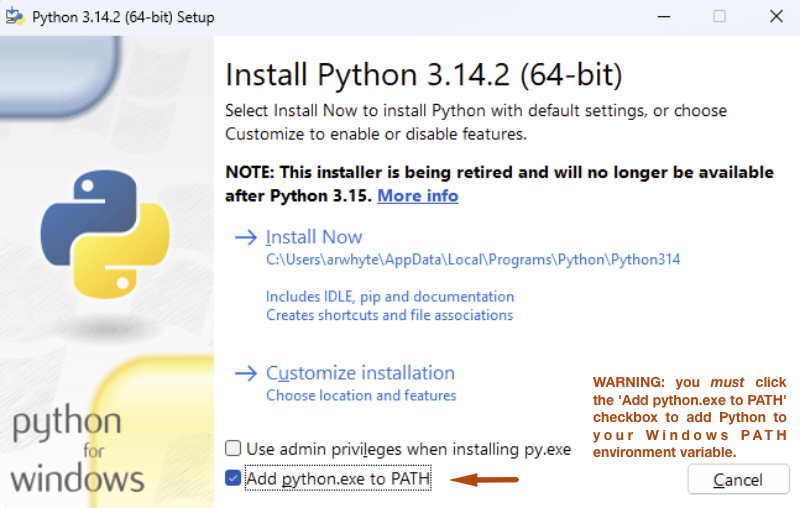The height and width of the screenshot is (508, 800).
Task: Follow the More info link
Action: click(x=418, y=196)
